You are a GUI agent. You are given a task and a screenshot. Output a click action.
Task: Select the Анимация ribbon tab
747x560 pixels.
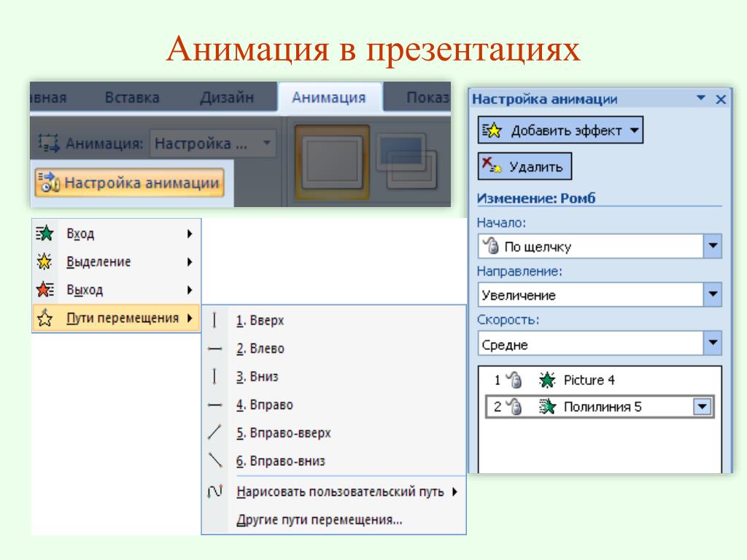329,98
